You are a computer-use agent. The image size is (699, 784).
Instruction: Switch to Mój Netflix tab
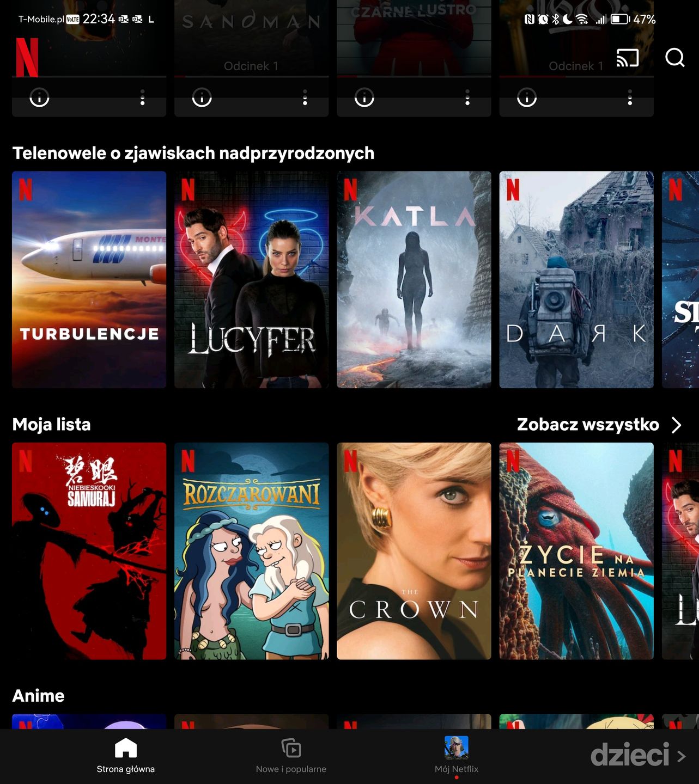[457, 756]
